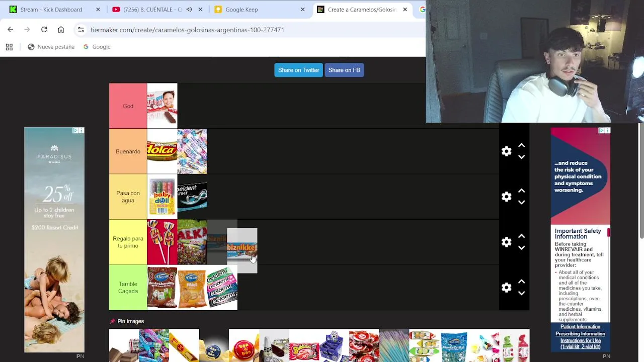Click the green Terrible Cagada label
This screenshot has width=644, height=362.
click(x=128, y=287)
